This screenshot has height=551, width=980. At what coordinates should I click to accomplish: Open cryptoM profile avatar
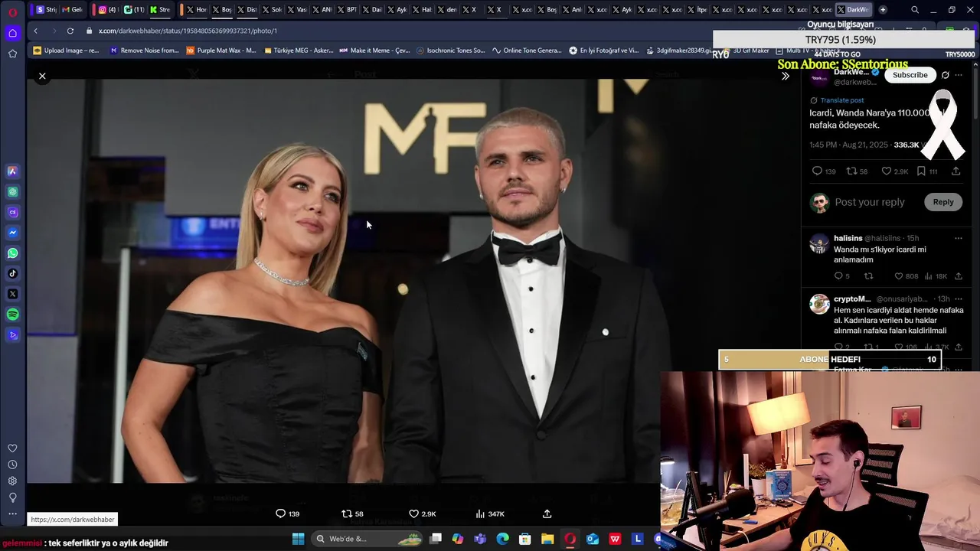coord(819,304)
